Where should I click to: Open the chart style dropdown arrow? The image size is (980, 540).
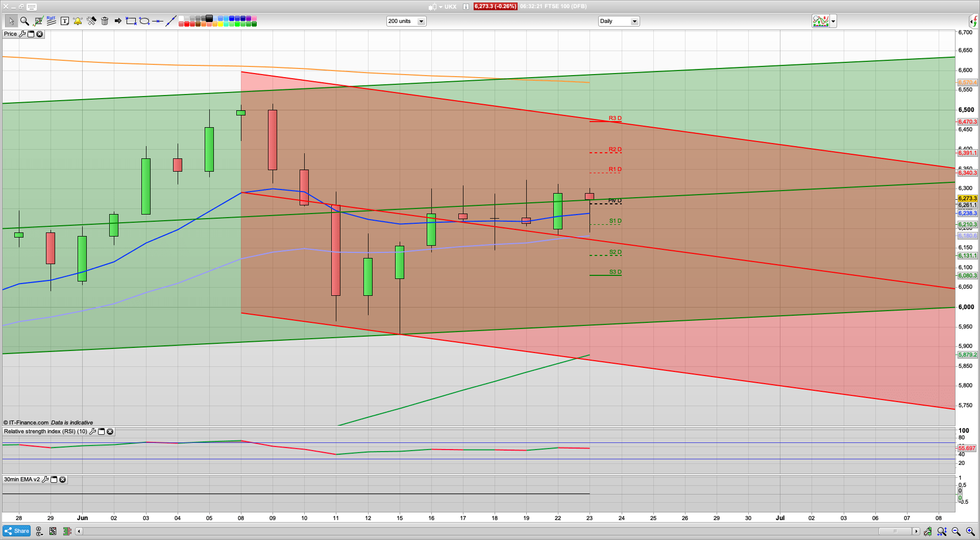pos(833,21)
